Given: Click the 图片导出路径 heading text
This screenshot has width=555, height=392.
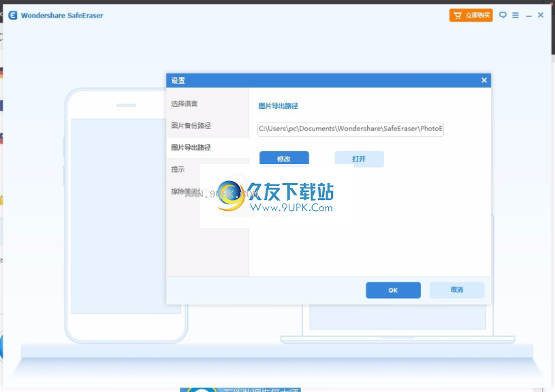Looking at the screenshot, I should click(x=279, y=105).
